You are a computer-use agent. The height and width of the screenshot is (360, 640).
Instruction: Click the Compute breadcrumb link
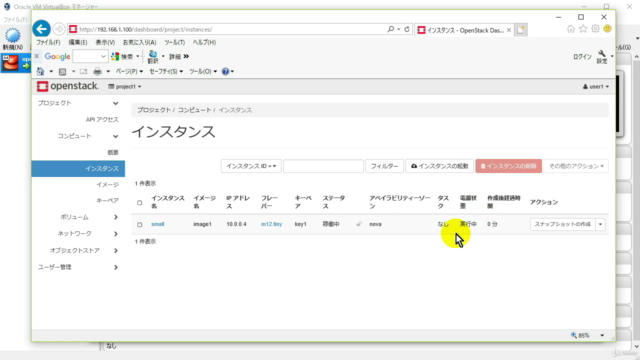click(194, 110)
